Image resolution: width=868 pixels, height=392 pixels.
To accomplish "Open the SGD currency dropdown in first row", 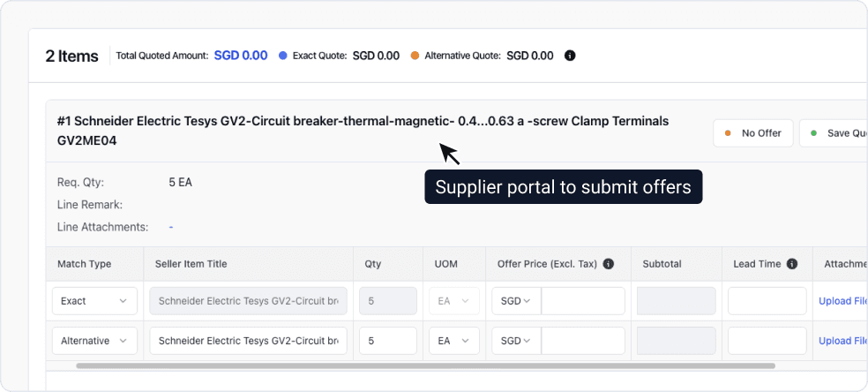I will (516, 301).
